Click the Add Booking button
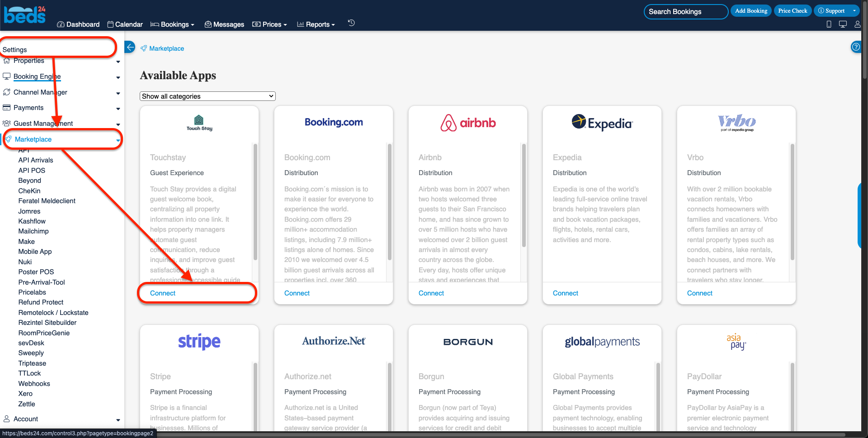The image size is (868, 438). [x=751, y=11]
